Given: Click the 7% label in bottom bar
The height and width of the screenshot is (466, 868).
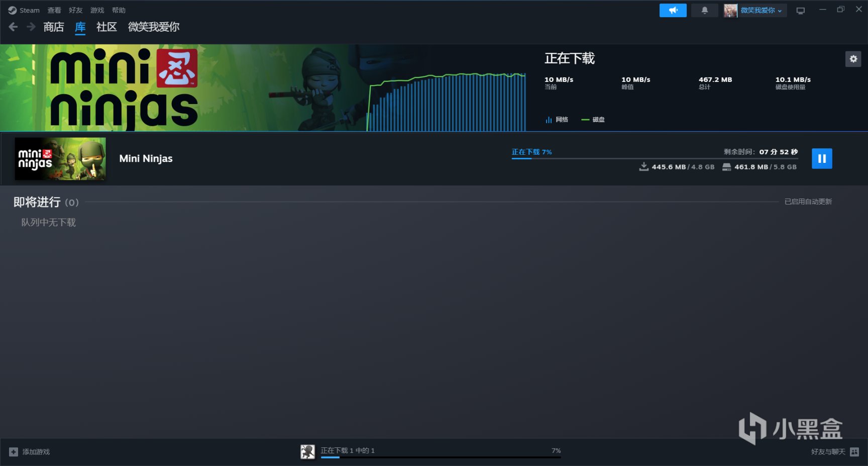Looking at the screenshot, I should pyautogui.click(x=556, y=450).
